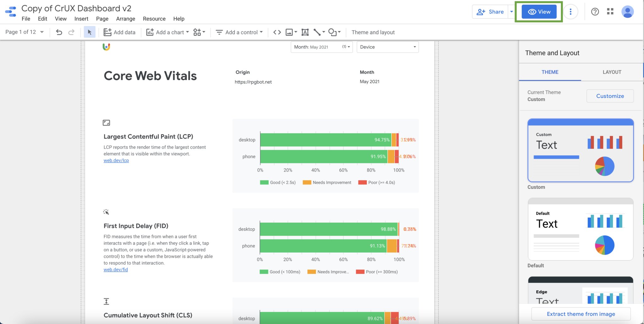This screenshot has width=644, height=324.
Task: Open the Google apps grid
Action: 610,12
